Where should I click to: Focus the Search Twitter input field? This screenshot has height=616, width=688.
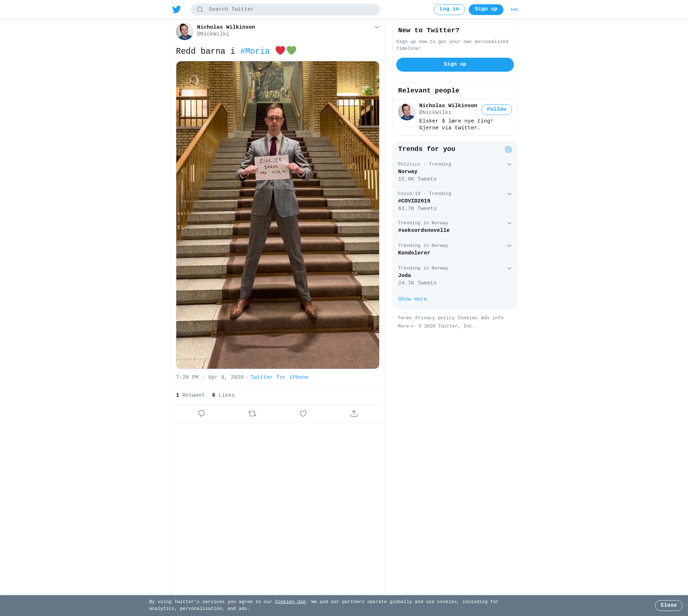[x=285, y=10]
